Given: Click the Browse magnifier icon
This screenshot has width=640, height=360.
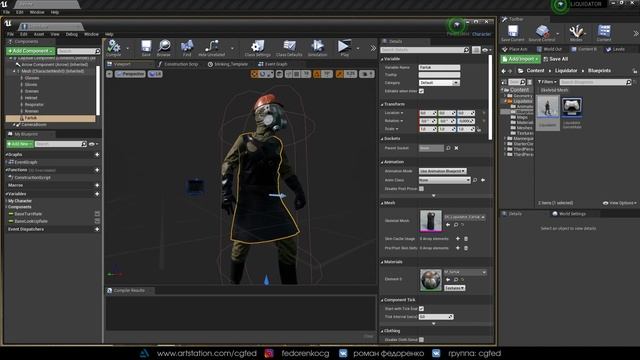Looking at the screenshot, I should point(164,48).
